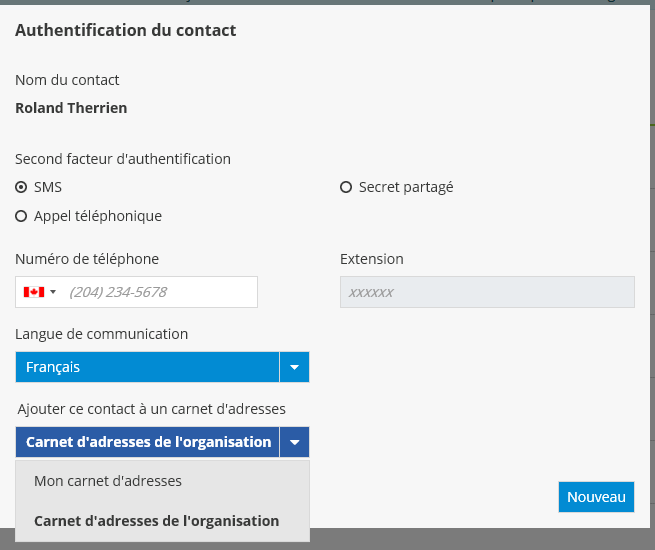Select the Appel téléphonique radio option
Screen dimensions: 655x550
point(21,216)
